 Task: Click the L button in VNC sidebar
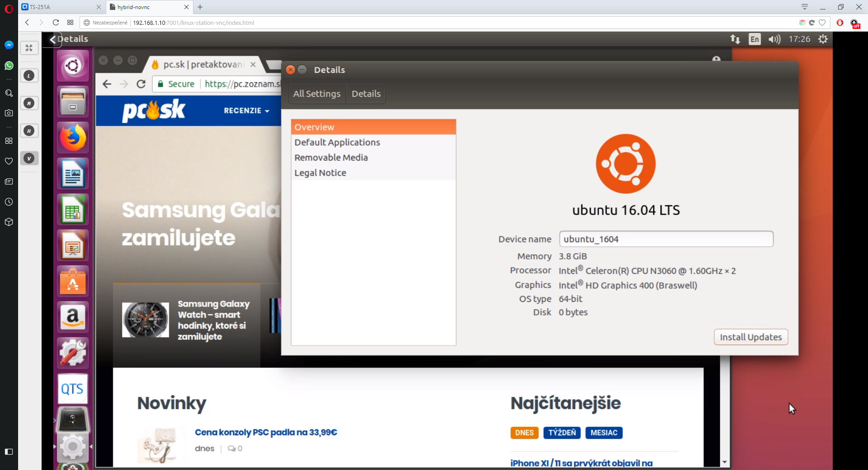coord(29,76)
